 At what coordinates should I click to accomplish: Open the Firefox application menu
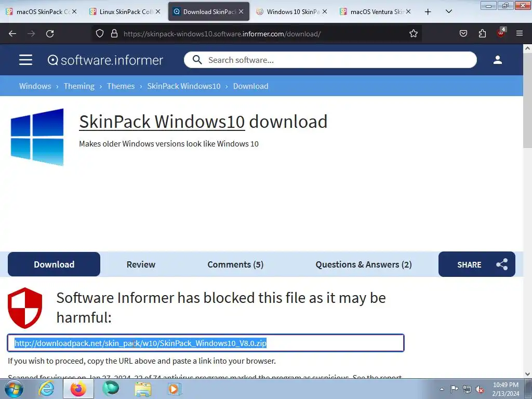(x=520, y=34)
